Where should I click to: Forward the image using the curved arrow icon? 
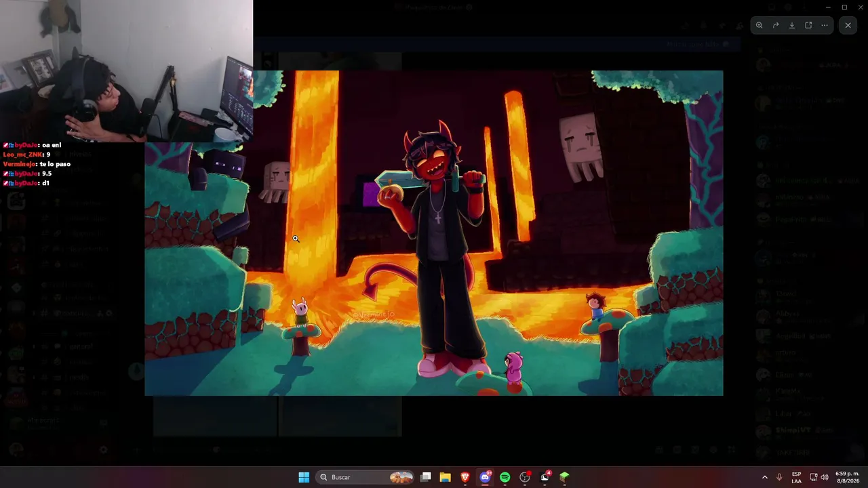coord(776,25)
